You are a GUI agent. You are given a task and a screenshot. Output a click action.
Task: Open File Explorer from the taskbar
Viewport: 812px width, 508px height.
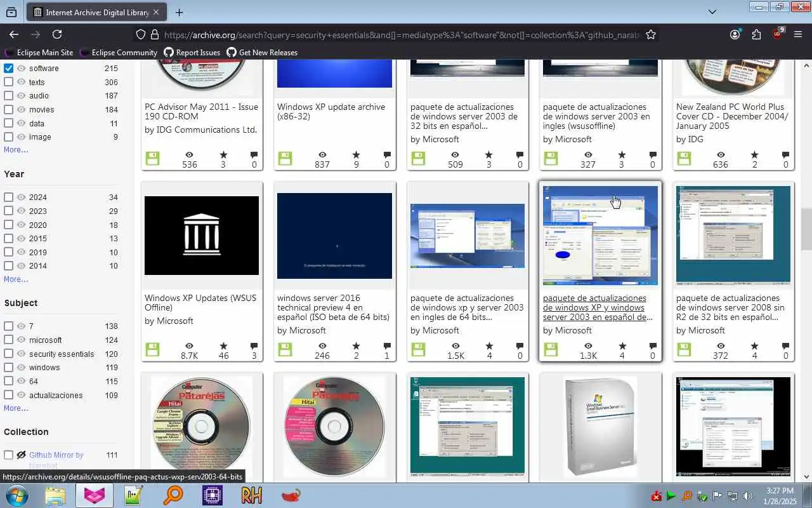tap(55, 495)
